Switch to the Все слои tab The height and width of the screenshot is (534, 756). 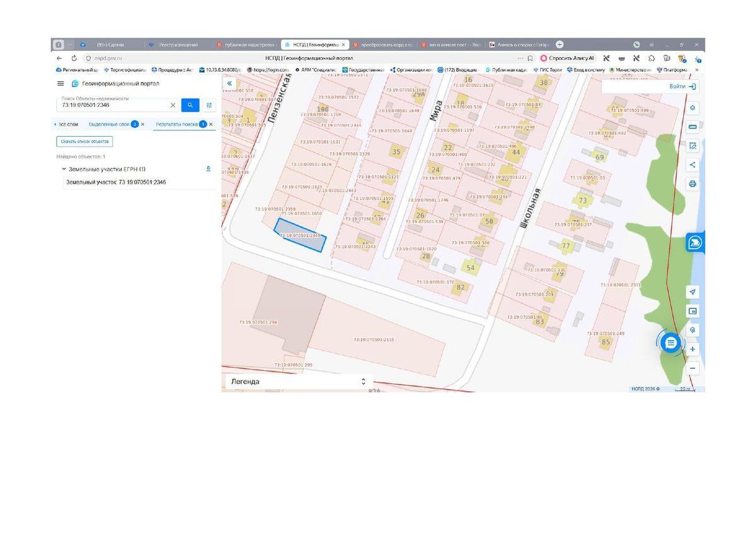(68, 124)
